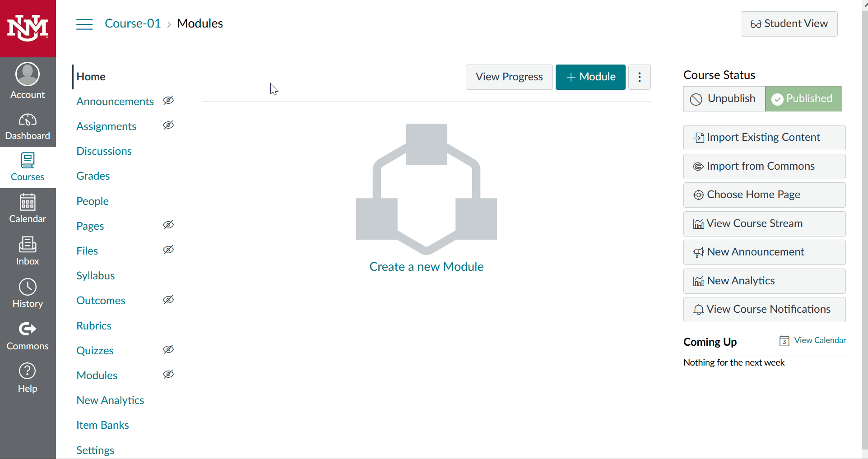
Task: Click the UNM logo
Action: [x=28, y=28]
